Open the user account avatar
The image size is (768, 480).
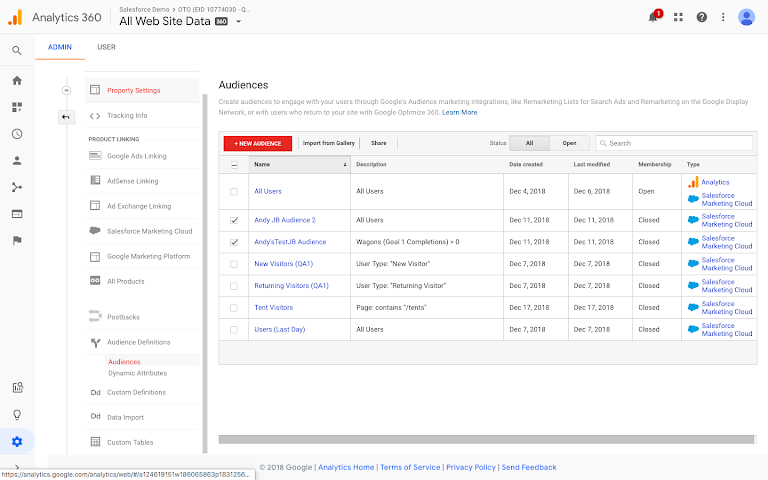(746, 17)
